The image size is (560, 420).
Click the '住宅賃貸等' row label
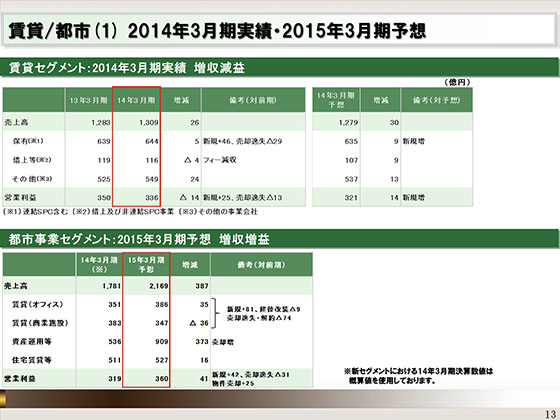pos(32,360)
